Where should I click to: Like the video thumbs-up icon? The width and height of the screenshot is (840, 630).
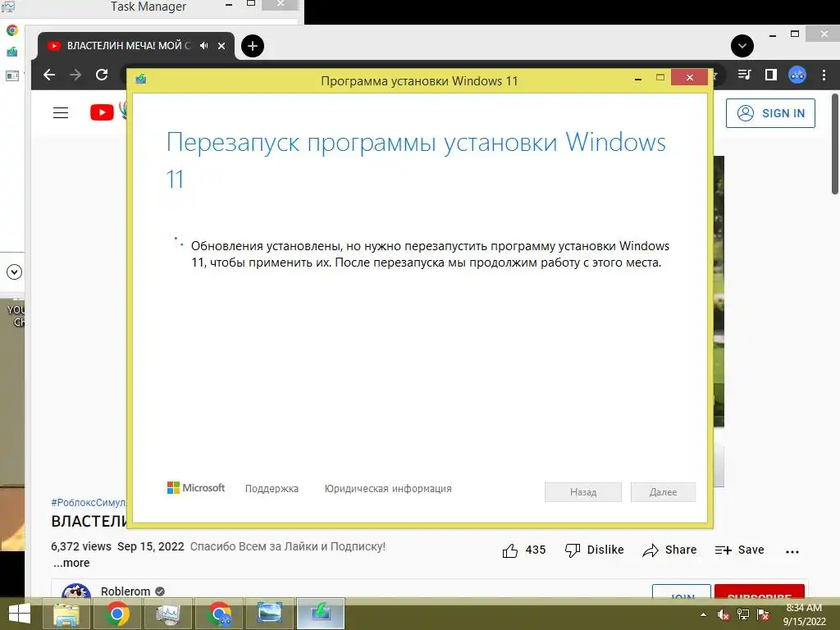point(510,550)
